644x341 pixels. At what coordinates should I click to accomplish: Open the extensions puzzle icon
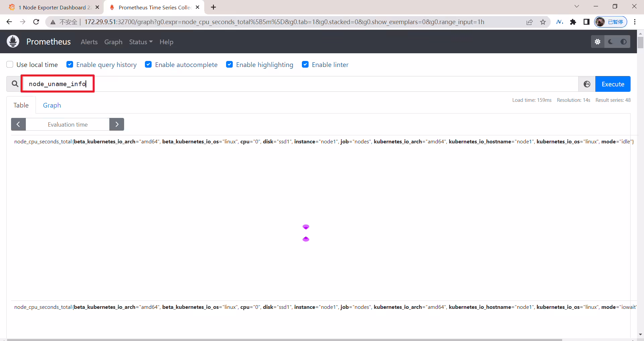(573, 22)
